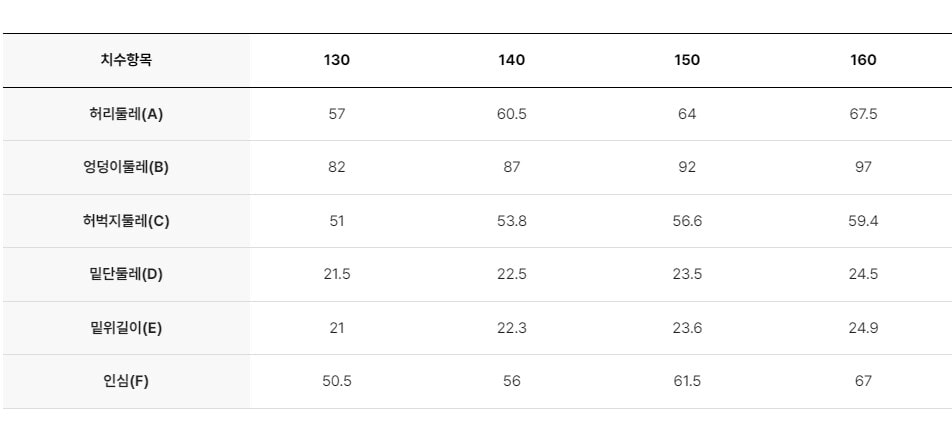Click the 허벅지둘레(C) row label
The height and width of the screenshot is (442, 952).
pos(126,221)
